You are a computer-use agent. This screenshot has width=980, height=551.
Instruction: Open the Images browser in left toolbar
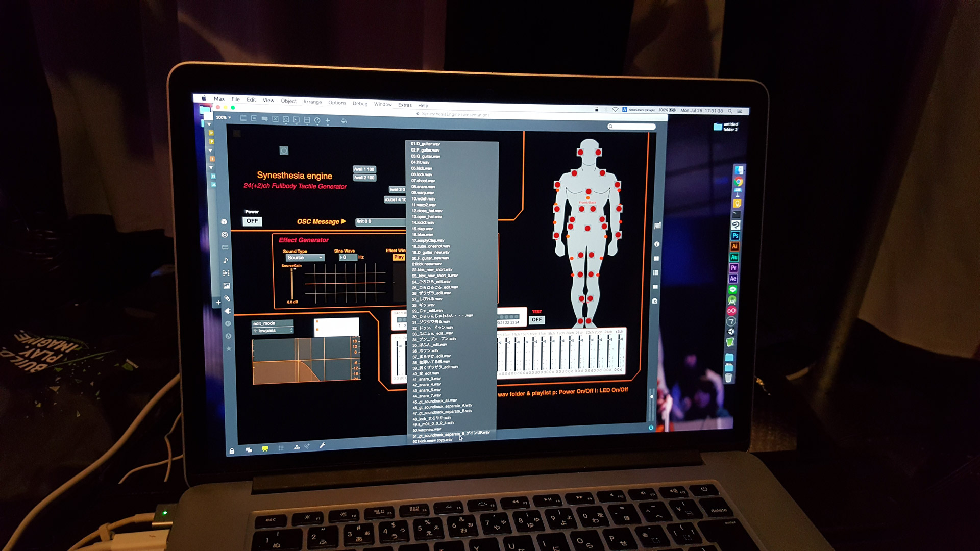point(226,286)
